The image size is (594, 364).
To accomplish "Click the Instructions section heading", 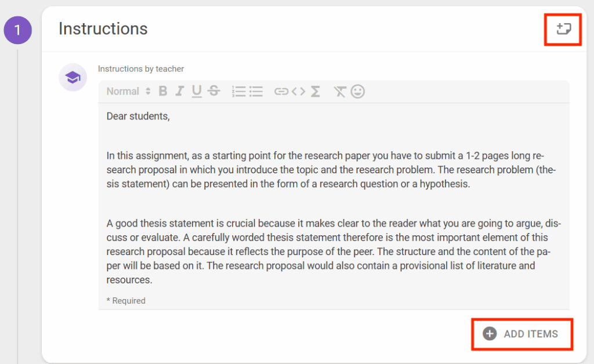I will [x=103, y=28].
